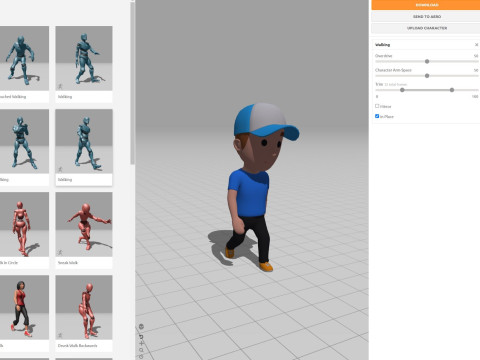The width and height of the screenshot is (480, 360).
Task: Click the Walking title in settings panel
Action: (x=382, y=45)
